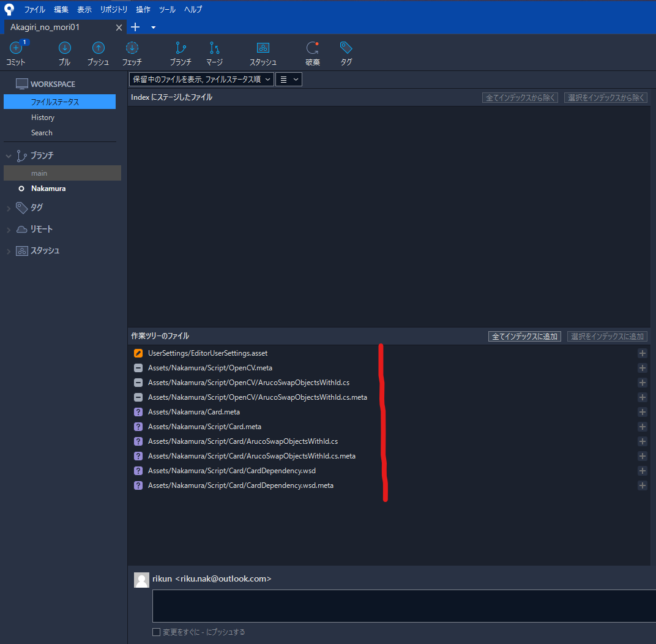Select Assets/Nakamura/Script/Card/CardDependency.wsd row
This screenshot has width=656, height=644.
pyautogui.click(x=389, y=471)
